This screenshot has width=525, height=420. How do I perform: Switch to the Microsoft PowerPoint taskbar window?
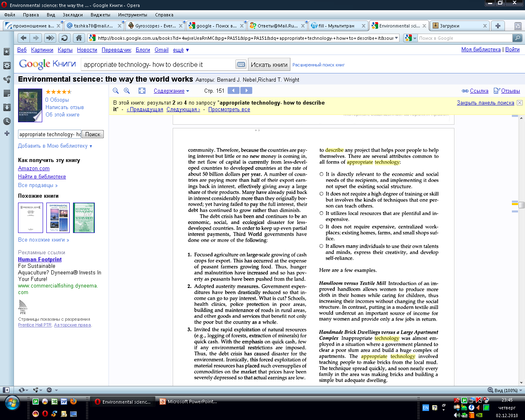click(x=189, y=402)
